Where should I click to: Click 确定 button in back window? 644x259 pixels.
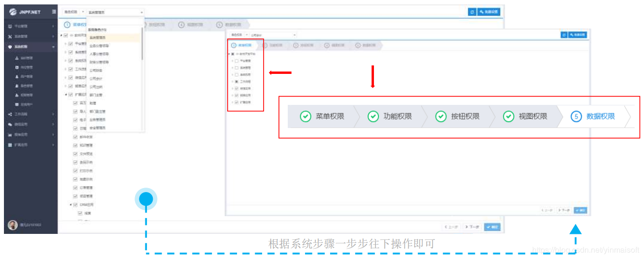tap(492, 227)
